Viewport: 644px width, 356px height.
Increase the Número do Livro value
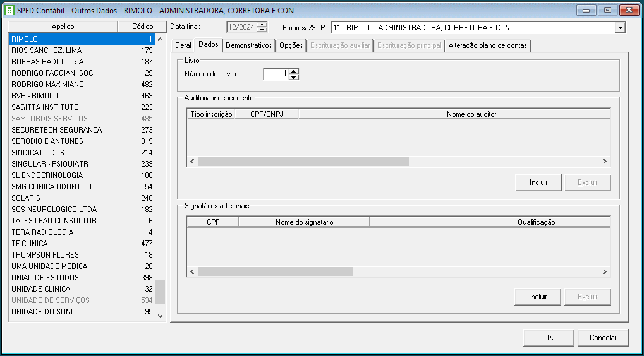click(294, 71)
